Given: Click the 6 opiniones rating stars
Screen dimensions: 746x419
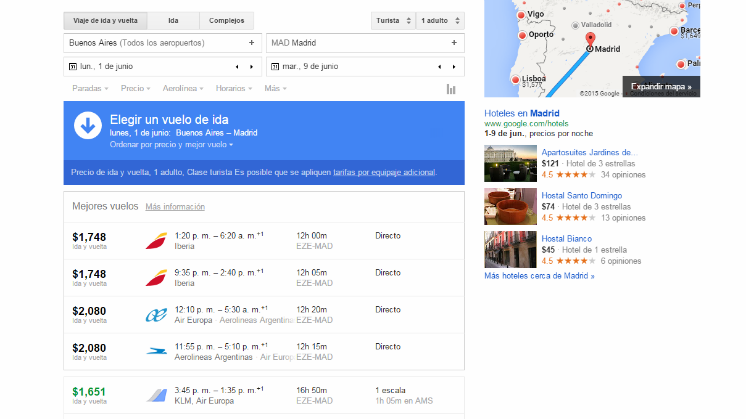Looking at the screenshot, I should 576,261.
